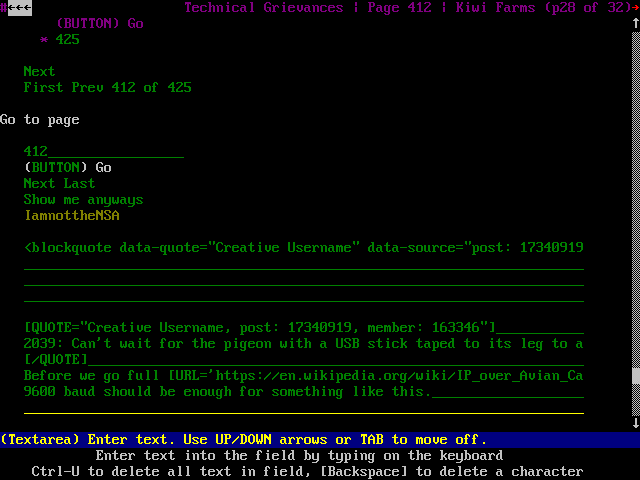Click the '2039: Can't wait for the pigeon' line

click(x=304, y=343)
